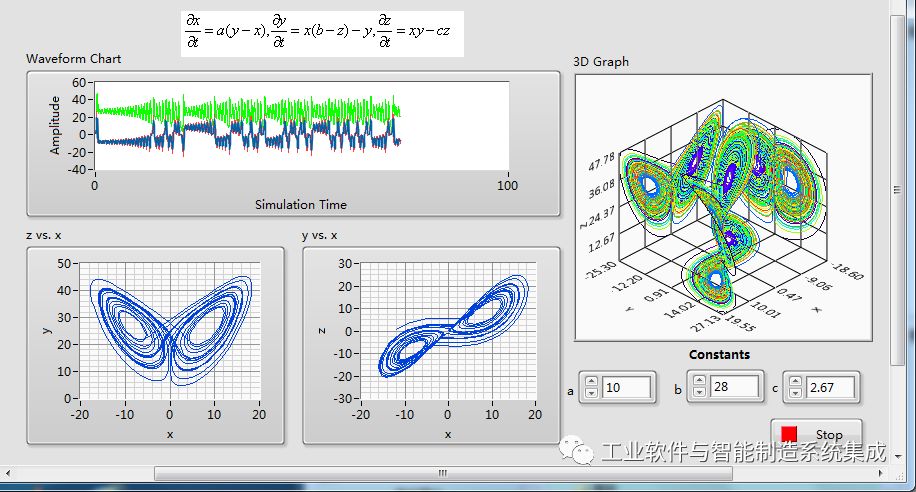The height and width of the screenshot is (492, 916).
Task: Decrement constant a with down arrow
Action: coord(591,393)
